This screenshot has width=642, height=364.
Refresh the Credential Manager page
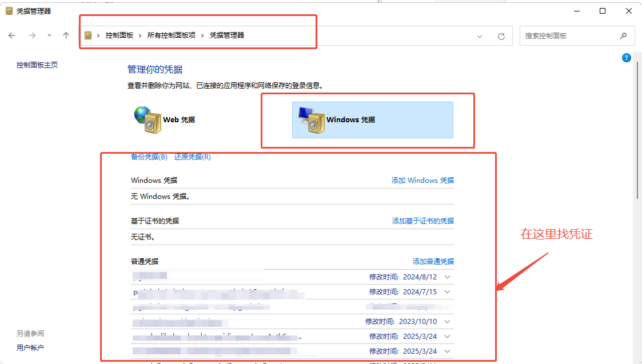(501, 37)
